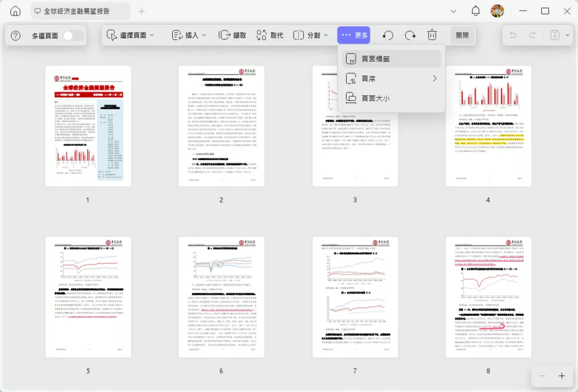The height and width of the screenshot is (392, 578).
Task: Click 頁序 page order icon
Action: click(351, 78)
